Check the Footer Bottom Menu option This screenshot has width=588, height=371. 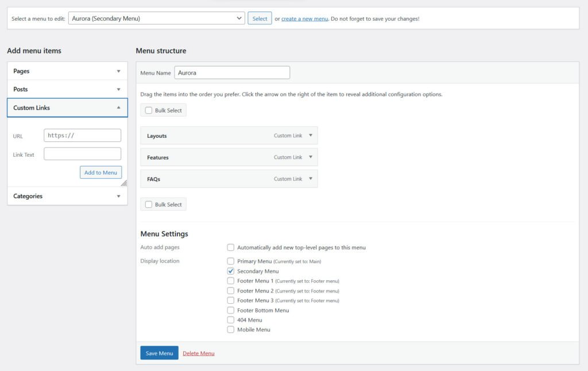tap(230, 310)
